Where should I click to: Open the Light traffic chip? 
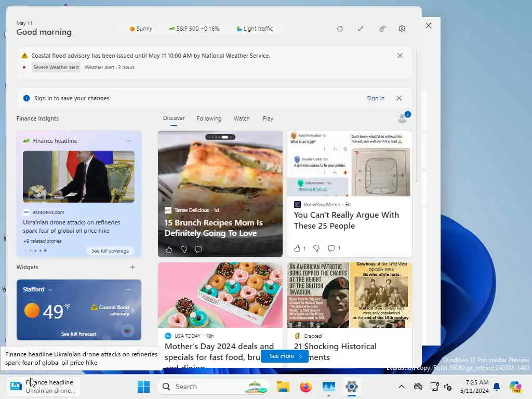pos(255,29)
